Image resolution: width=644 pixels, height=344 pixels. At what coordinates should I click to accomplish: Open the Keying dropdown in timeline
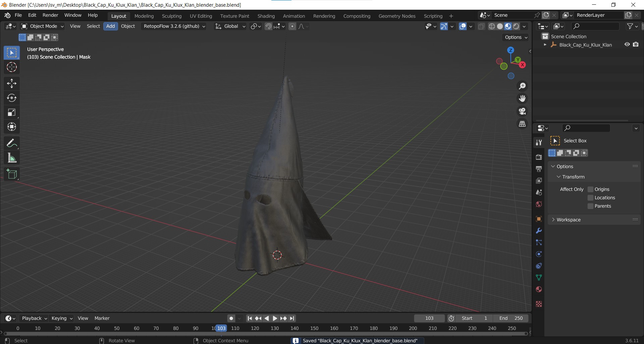(x=62, y=318)
